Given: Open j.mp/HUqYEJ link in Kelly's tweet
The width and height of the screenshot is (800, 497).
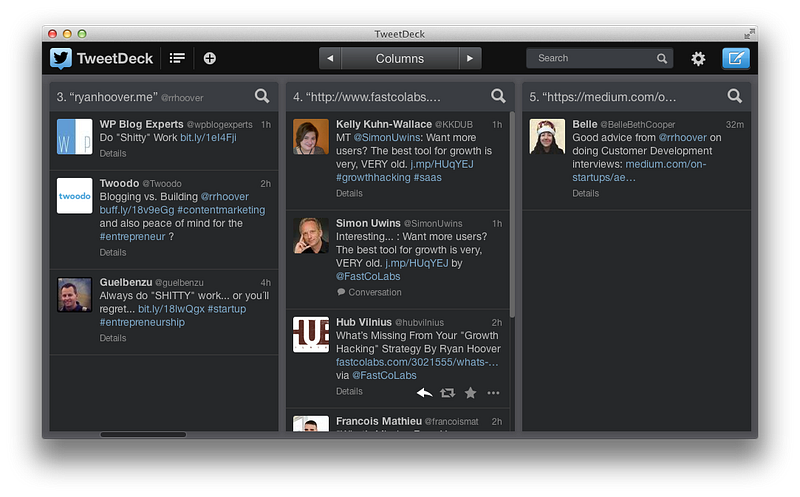Looking at the screenshot, I should (x=442, y=164).
